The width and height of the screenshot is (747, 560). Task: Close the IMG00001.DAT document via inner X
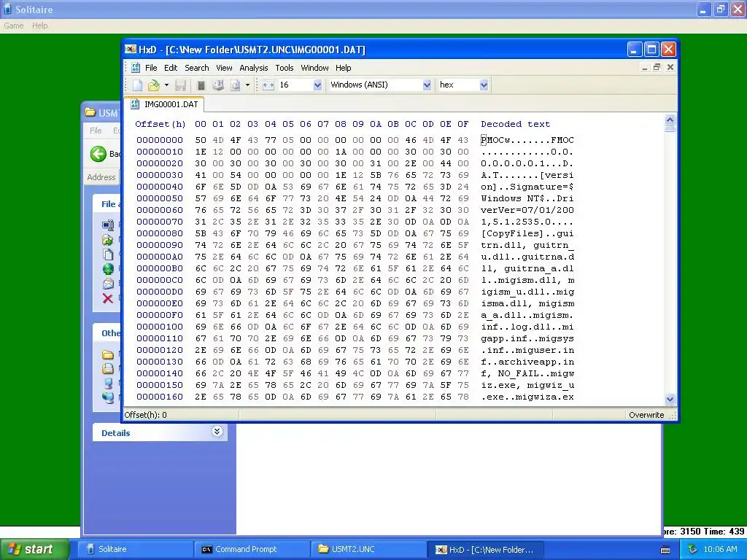point(670,68)
